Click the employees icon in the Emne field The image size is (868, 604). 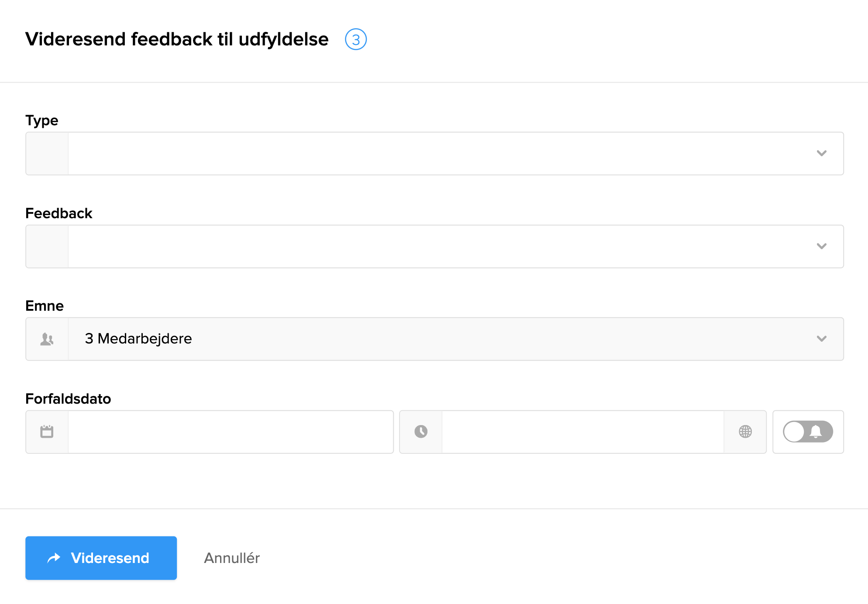pos(47,339)
